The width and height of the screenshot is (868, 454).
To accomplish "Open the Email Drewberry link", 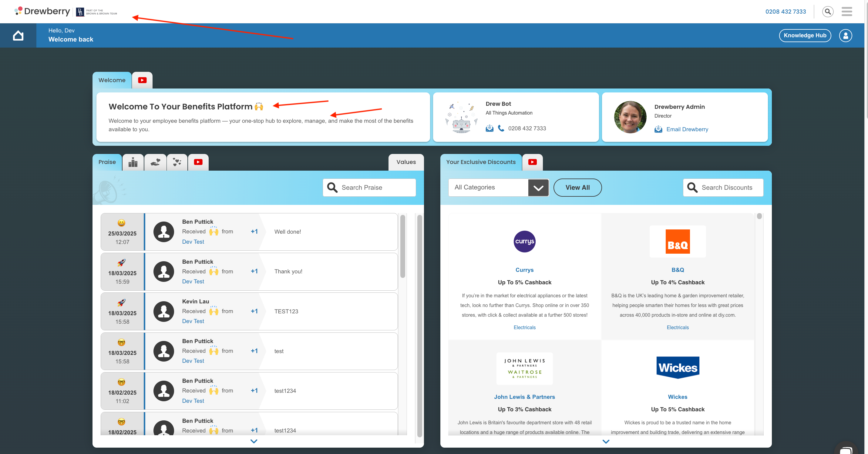I will 687,129.
